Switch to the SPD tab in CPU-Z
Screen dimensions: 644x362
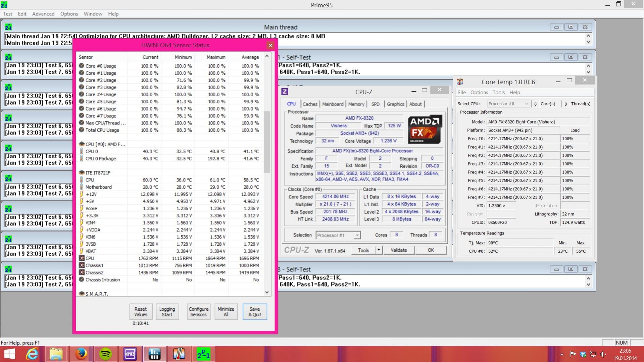(376, 104)
